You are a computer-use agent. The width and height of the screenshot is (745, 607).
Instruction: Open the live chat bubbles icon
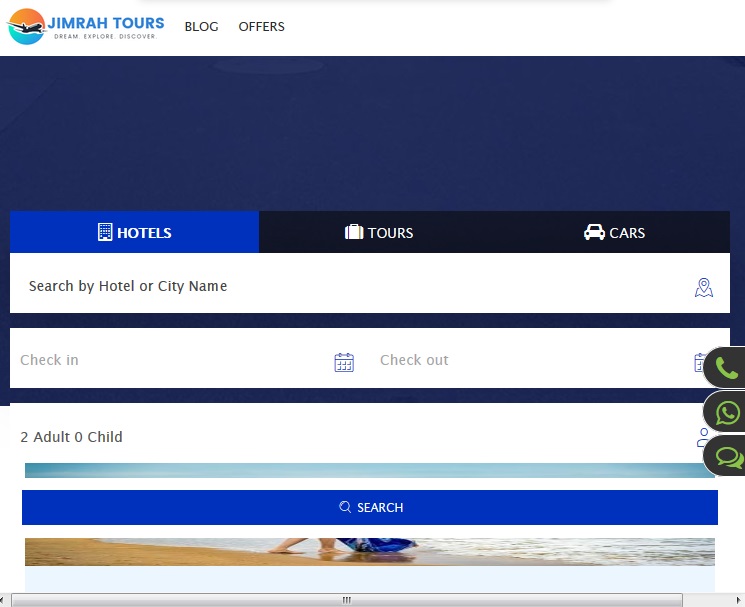coord(725,456)
